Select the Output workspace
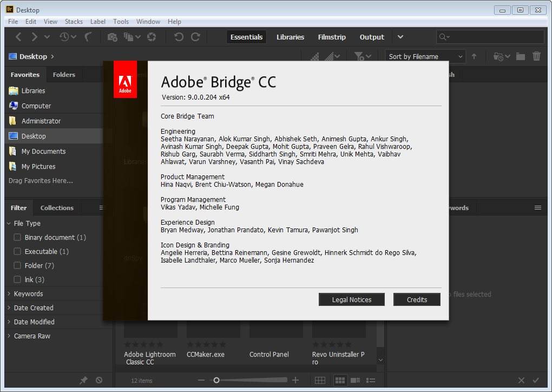The width and height of the screenshot is (552, 392). coord(372,37)
